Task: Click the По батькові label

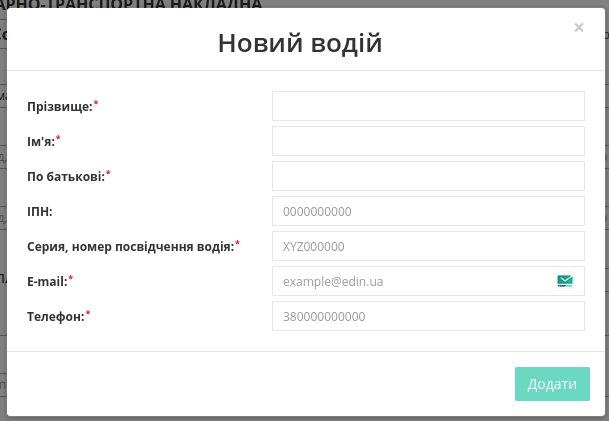Action: (x=66, y=176)
